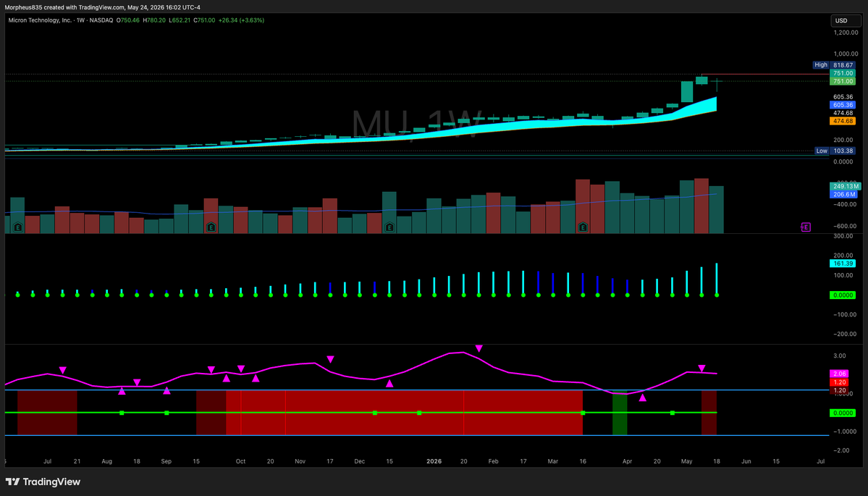Click the magenta down triangle in mid-July
Screen dimensions: 868x496
62,370
